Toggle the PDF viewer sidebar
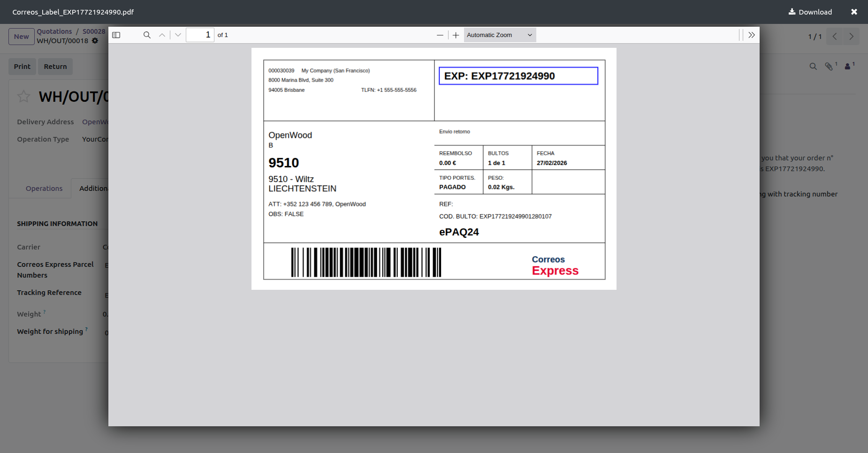This screenshot has height=453, width=868. 116,35
